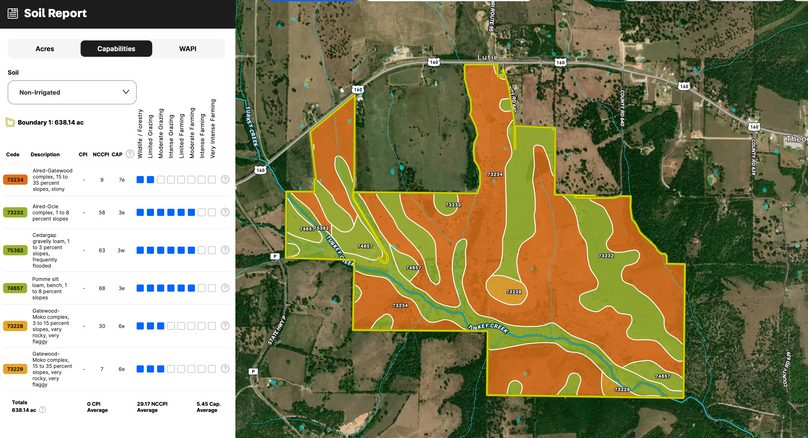Switch to the WAPI tab
The width and height of the screenshot is (808, 438).
click(188, 48)
